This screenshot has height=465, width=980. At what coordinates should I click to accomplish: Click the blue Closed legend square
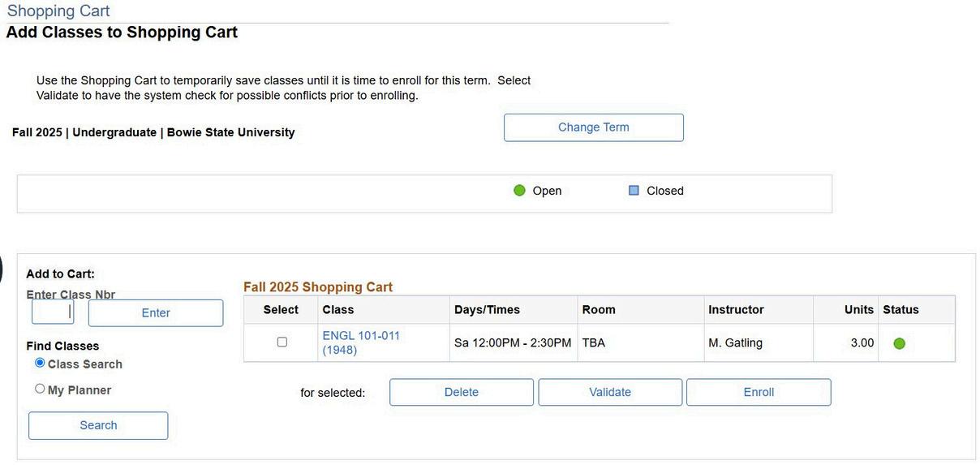(634, 191)
